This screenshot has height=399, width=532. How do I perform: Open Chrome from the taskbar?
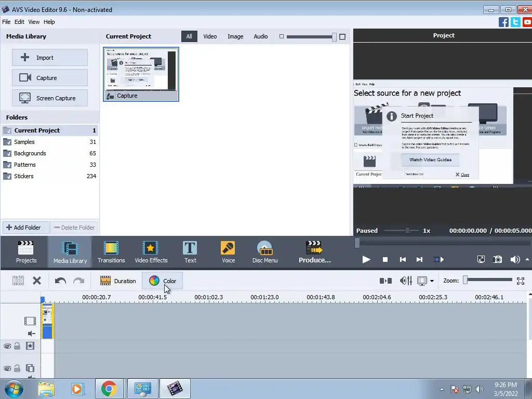pos(109,389)
